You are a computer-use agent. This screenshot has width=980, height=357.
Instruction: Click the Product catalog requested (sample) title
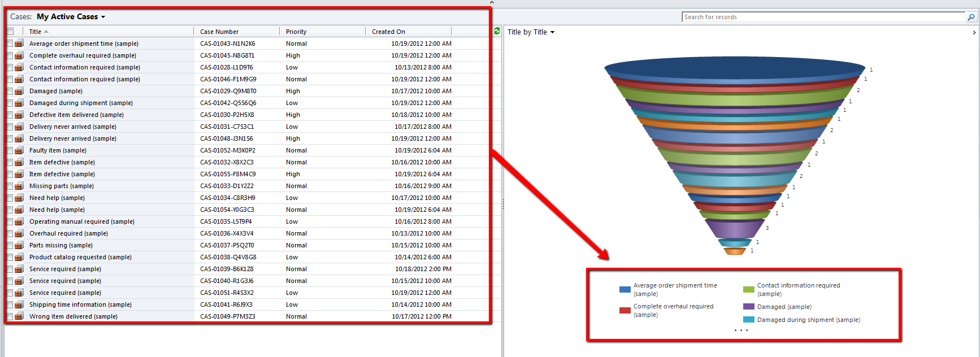tap(80, 257)
